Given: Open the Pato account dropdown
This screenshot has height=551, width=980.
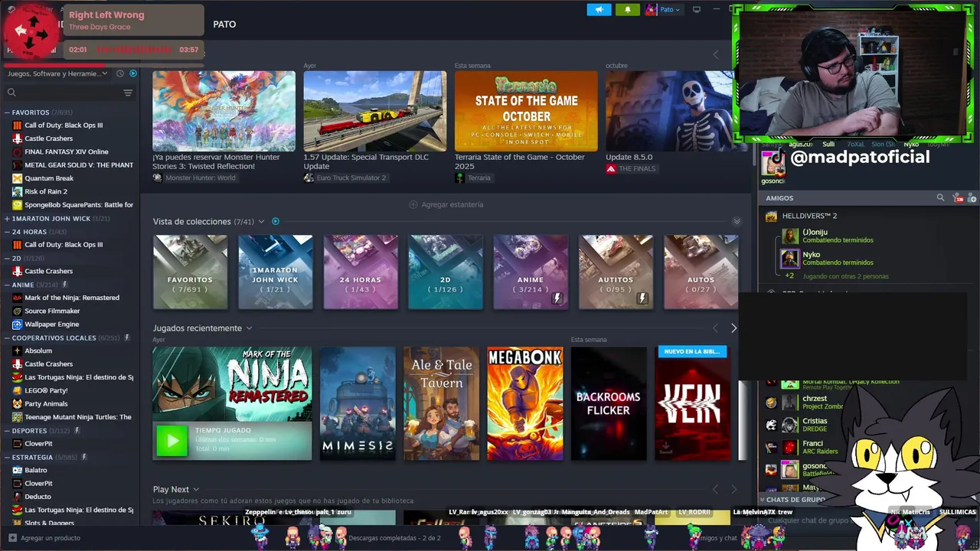Looking at the screenshot, I should coord(663,10).
